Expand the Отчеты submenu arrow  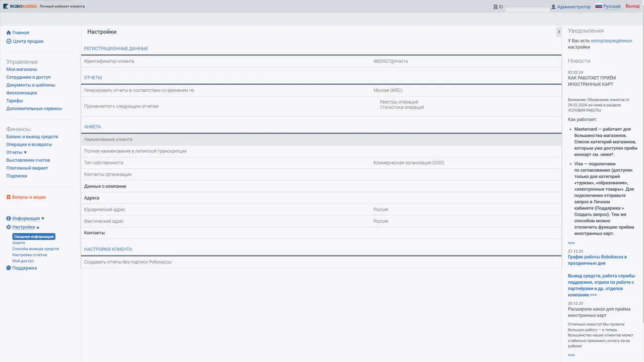pyautogui.click(x=25, y=153)
